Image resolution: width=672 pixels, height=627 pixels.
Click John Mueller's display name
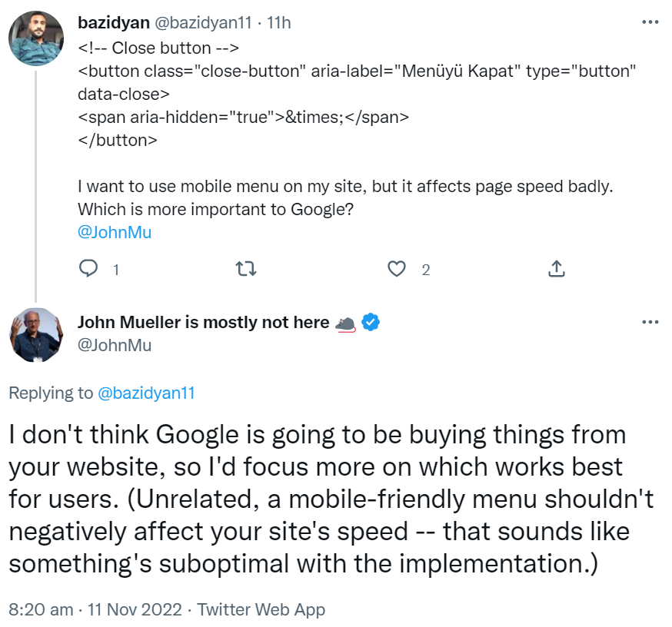click(202, 322)
